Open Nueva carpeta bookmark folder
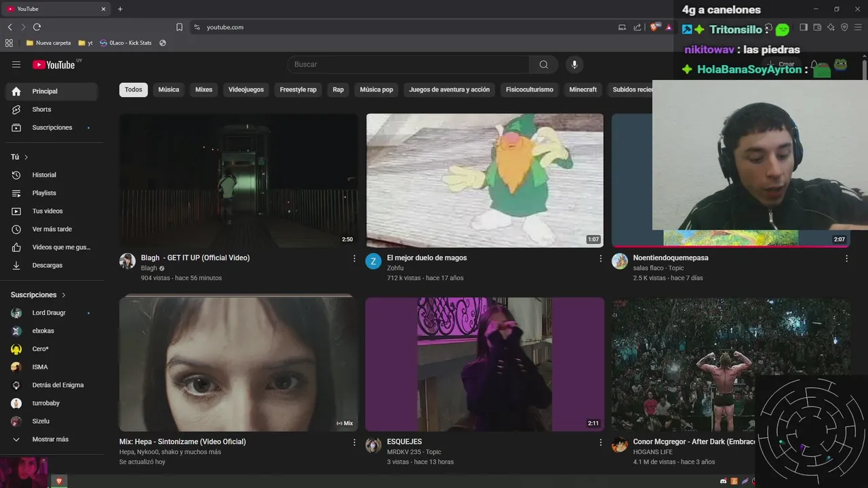 point(48,43)
